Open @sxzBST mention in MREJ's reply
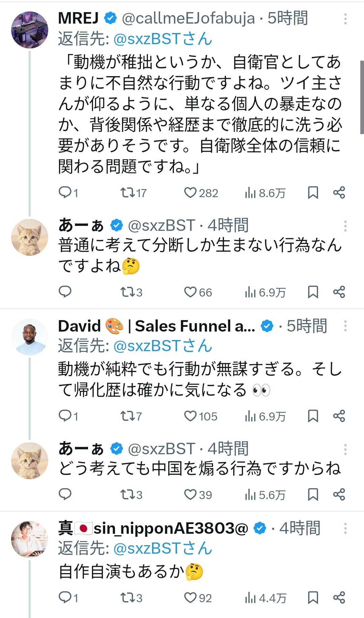Viewport: 364px width, 618px height. tap(162, 39)
